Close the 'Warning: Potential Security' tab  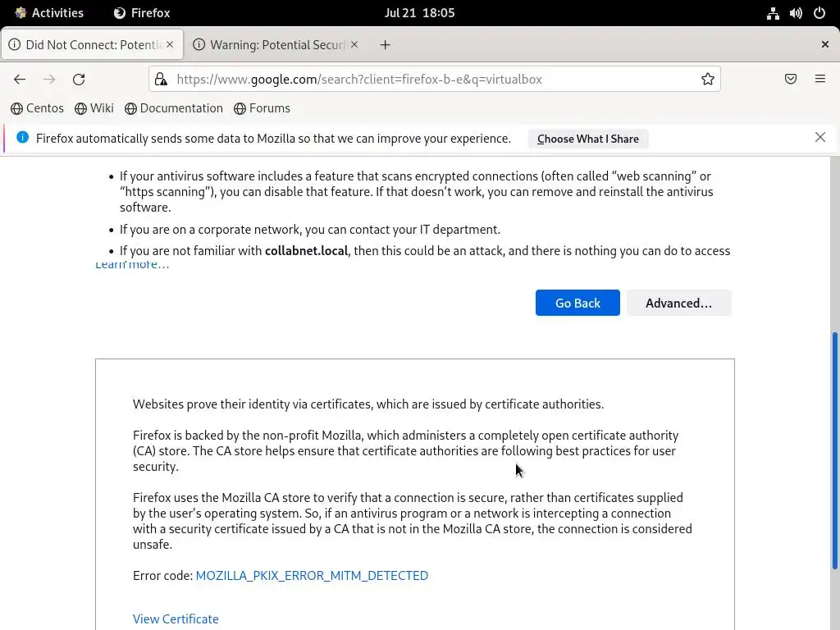[x=354, y=44]
